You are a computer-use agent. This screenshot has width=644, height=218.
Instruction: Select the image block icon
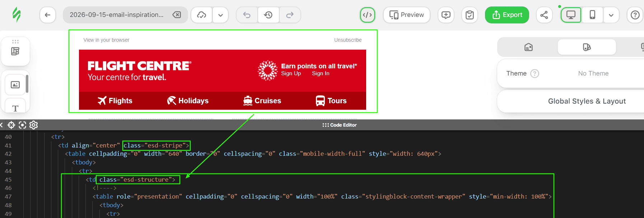(x=15, y=85)
